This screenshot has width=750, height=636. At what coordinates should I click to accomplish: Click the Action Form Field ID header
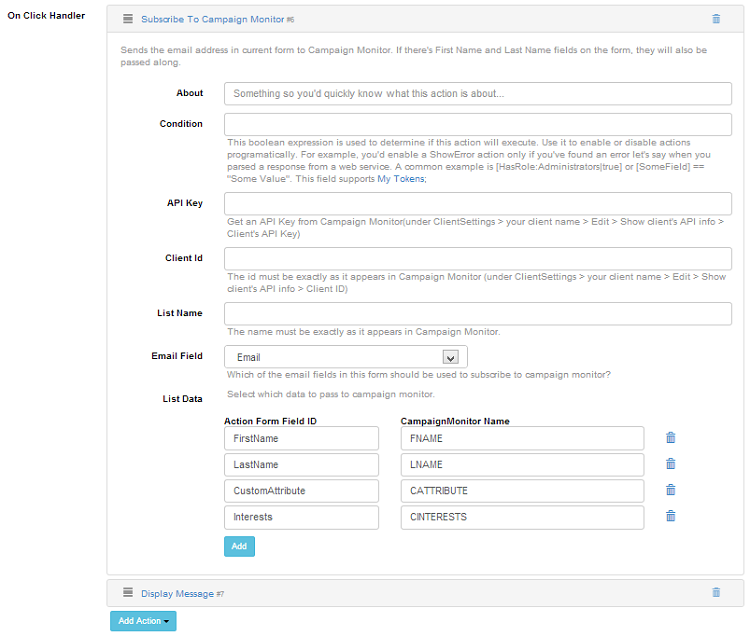(x=270, y=421)
